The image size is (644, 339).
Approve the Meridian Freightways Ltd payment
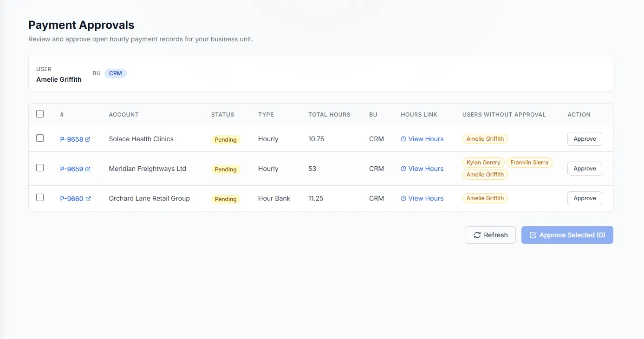pos(585,169)
